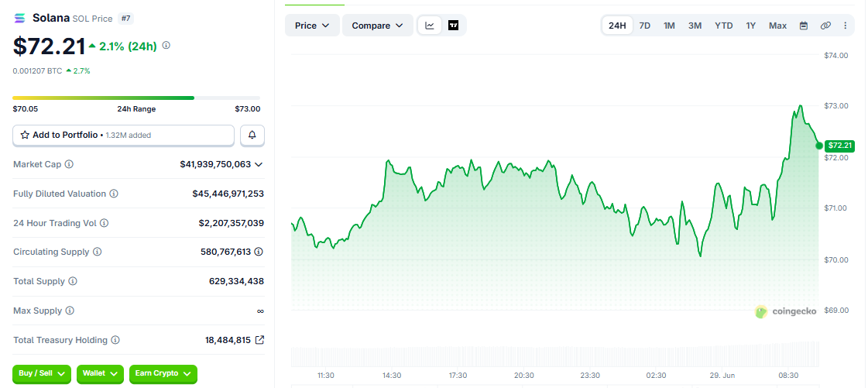Image resolution: width=868 pixels, height=388 pixels.
Task: Open Market Cap info icon
Action: [x=69, y=164]
